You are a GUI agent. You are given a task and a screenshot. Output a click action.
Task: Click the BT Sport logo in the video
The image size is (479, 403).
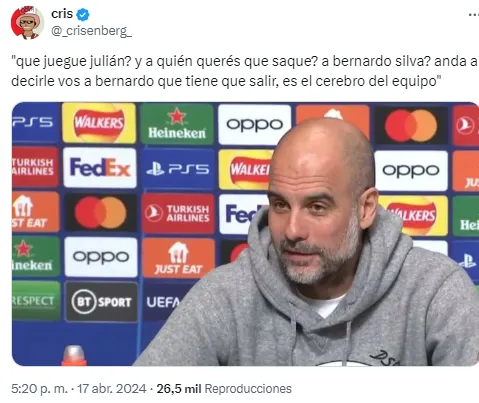(101, 302)
